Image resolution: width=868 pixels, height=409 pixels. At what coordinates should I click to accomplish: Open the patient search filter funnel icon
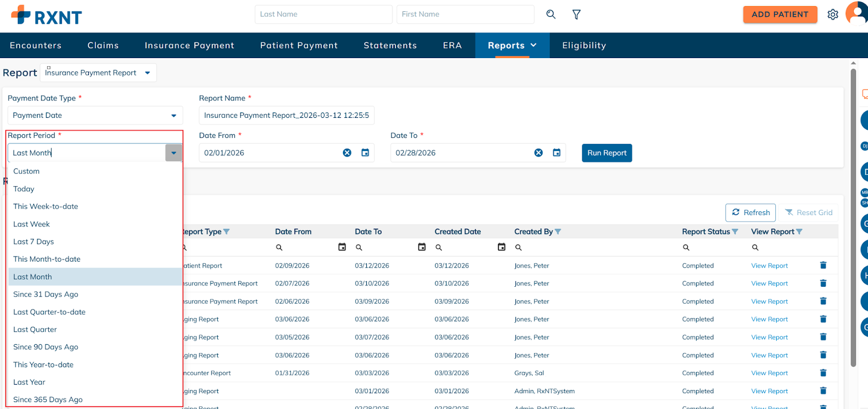(x=576, y=15)
